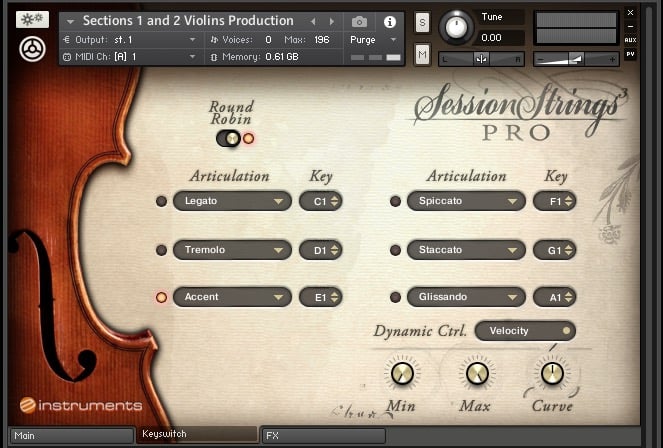Open the Glissando articulation dropdown
Viewport: 663px width, 448px height.
(466, 297)
